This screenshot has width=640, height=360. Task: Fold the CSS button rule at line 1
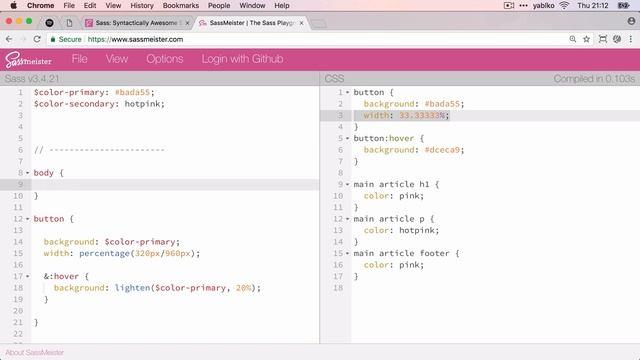(347, 92)
